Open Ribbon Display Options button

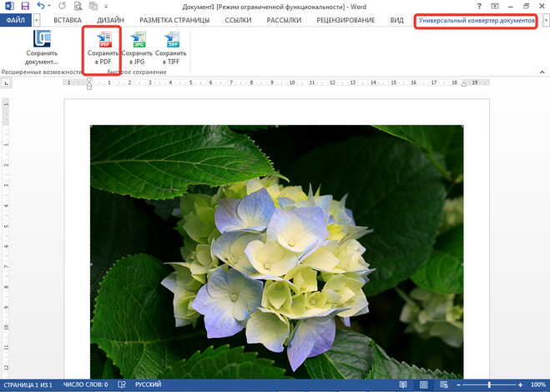[x=495, y=7]
